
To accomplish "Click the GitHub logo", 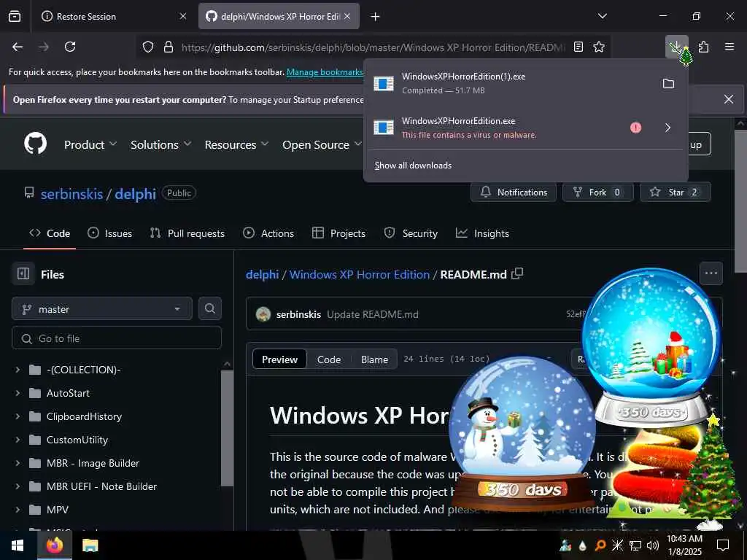I will [36, 144].
